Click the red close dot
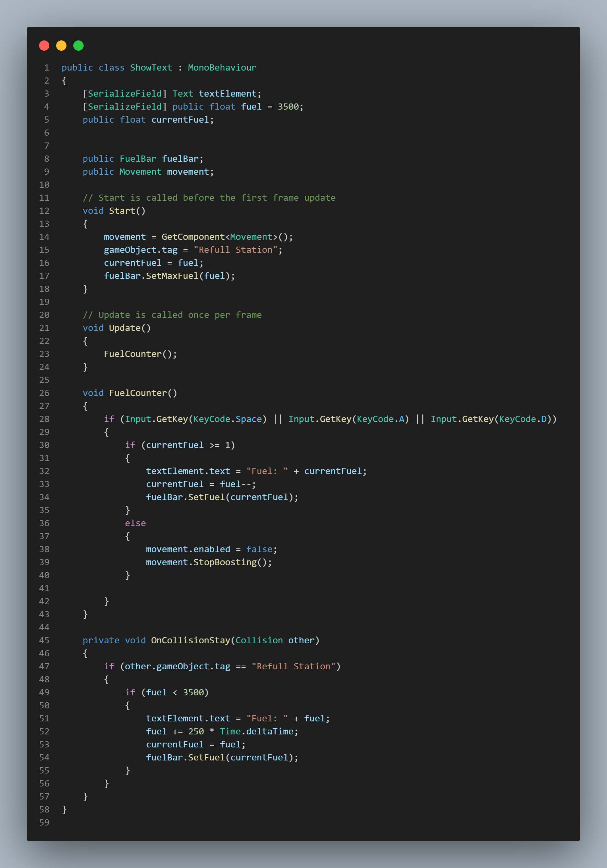607x868 pixels. pos(44,46)
